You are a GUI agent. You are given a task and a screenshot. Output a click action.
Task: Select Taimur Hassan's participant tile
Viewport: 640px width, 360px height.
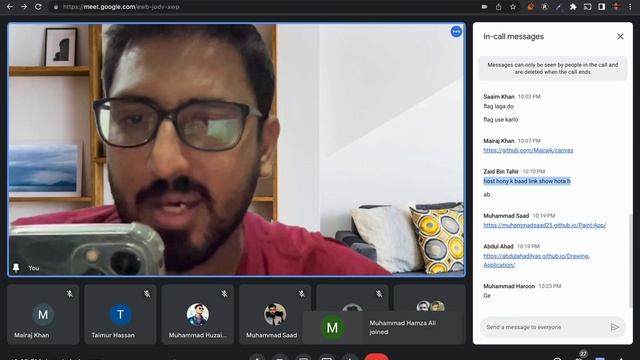(x=120, y=314)
